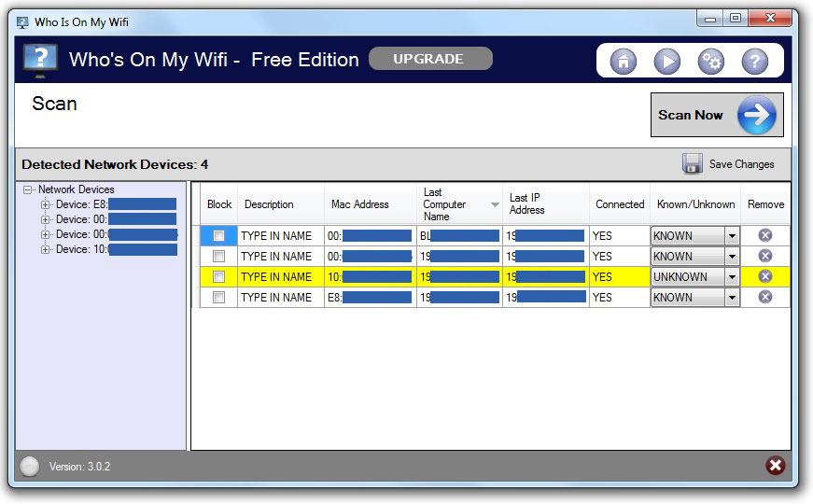Click Detected Network Devices: 4 text
The height and width of the screenshot is (504, 813).
[x=115, y=164]
